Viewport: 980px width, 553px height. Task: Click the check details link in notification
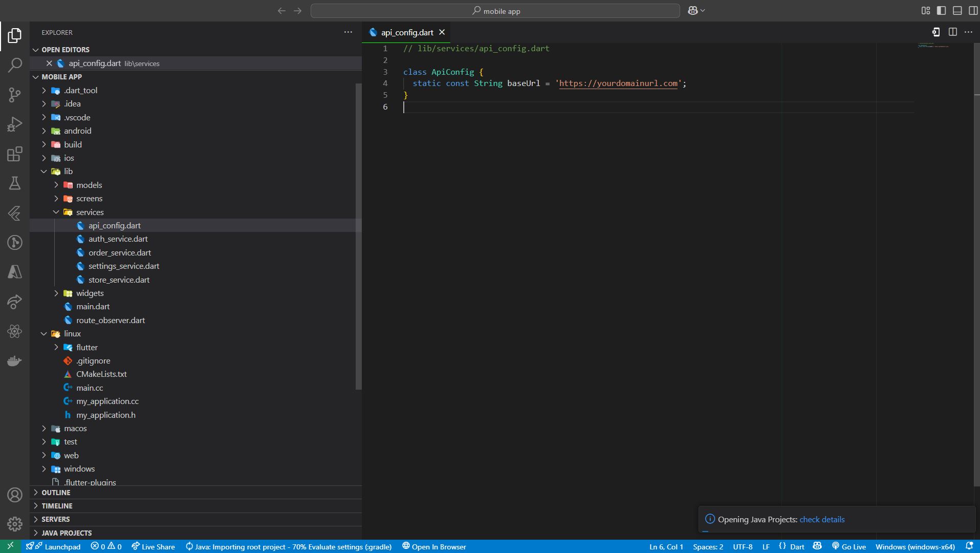tap(822, 520)
